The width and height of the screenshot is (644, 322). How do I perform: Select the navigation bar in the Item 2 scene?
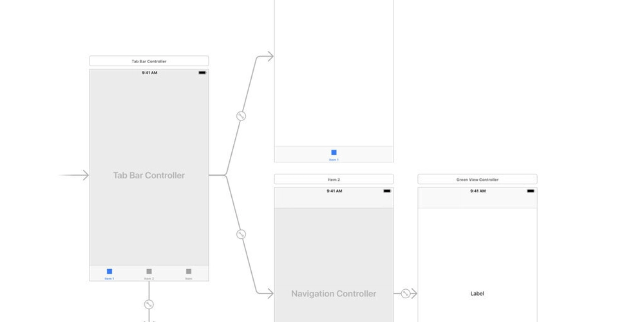334,201
